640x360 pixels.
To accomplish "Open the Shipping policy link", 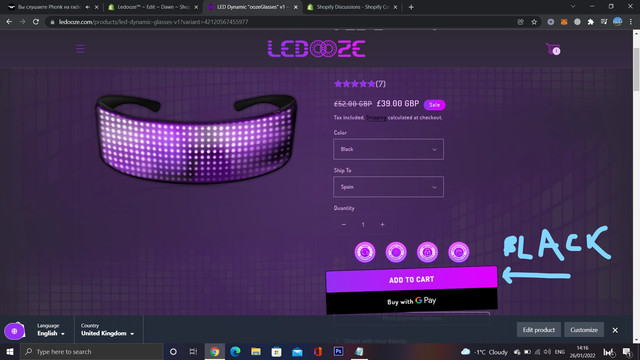I will pyautogui.click(x=376, y=118).
